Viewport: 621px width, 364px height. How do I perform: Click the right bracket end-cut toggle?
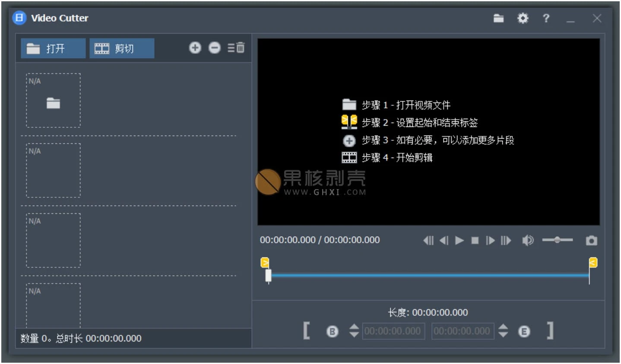[x=550, y=331]
